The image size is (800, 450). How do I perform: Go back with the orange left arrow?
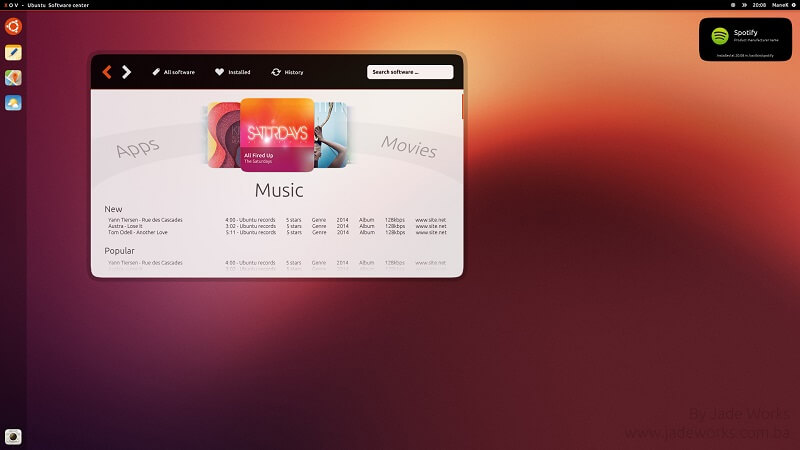tap(107, 72)
